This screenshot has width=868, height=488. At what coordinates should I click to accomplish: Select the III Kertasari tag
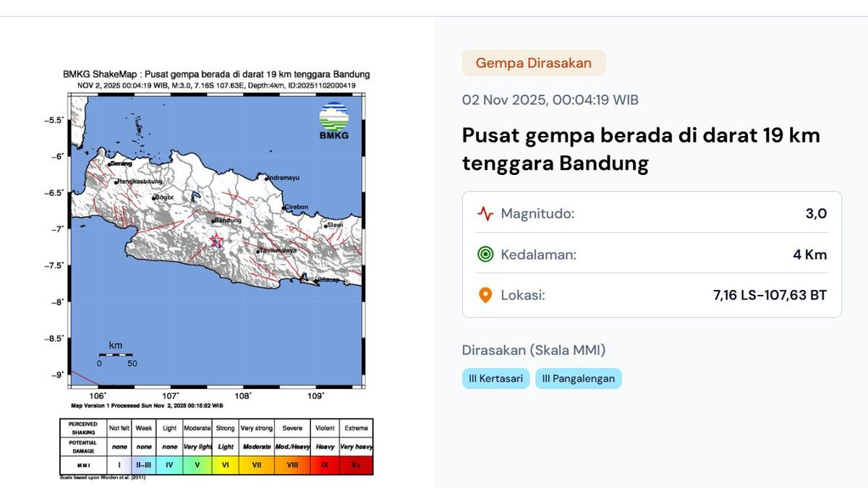click(495, 378)
